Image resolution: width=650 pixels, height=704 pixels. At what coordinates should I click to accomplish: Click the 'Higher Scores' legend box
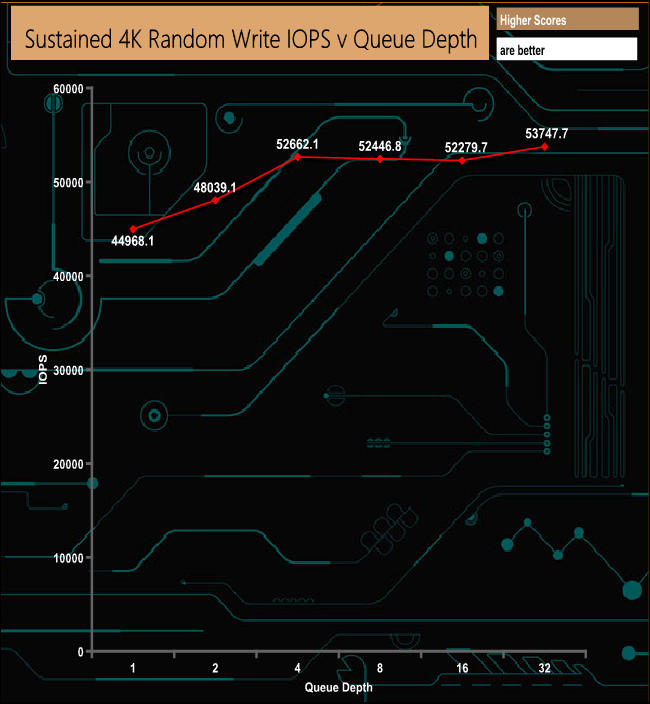(567, 20)
